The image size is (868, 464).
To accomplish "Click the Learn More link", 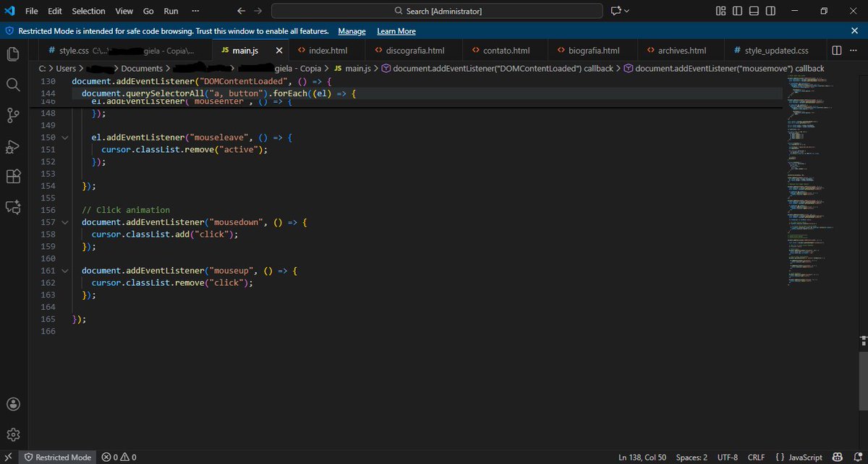I will point(396,31).
